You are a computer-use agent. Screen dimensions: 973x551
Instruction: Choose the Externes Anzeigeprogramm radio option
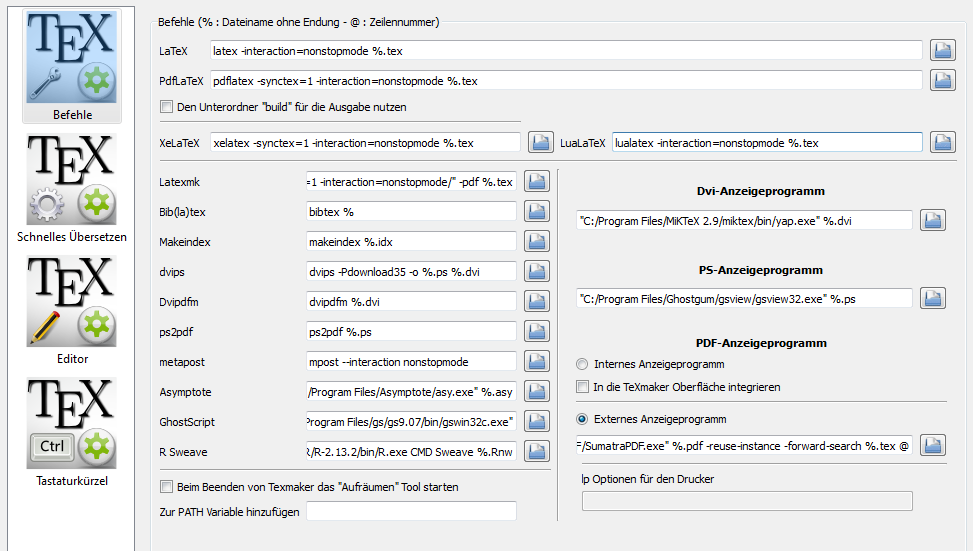(x=583, y=420)
